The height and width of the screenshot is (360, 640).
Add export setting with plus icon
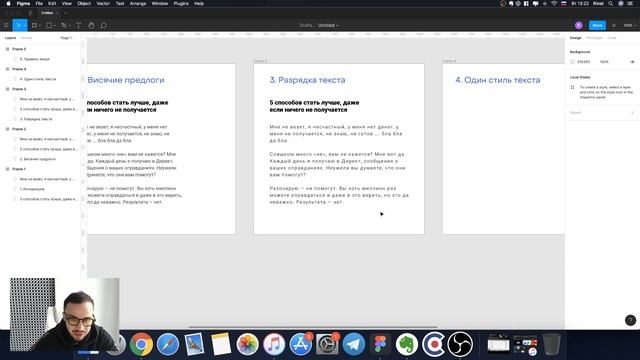[632, 112]
